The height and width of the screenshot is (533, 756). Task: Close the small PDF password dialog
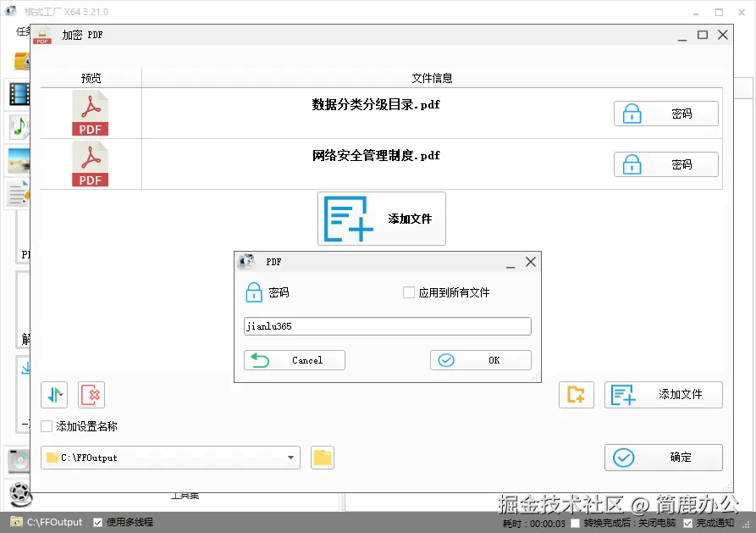(530, 262)
